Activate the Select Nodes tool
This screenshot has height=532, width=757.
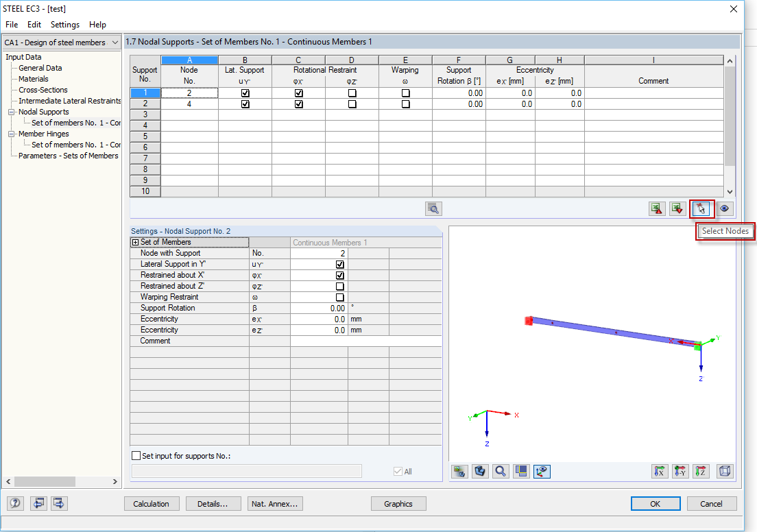pyautogui.click(x=701, y=208)
